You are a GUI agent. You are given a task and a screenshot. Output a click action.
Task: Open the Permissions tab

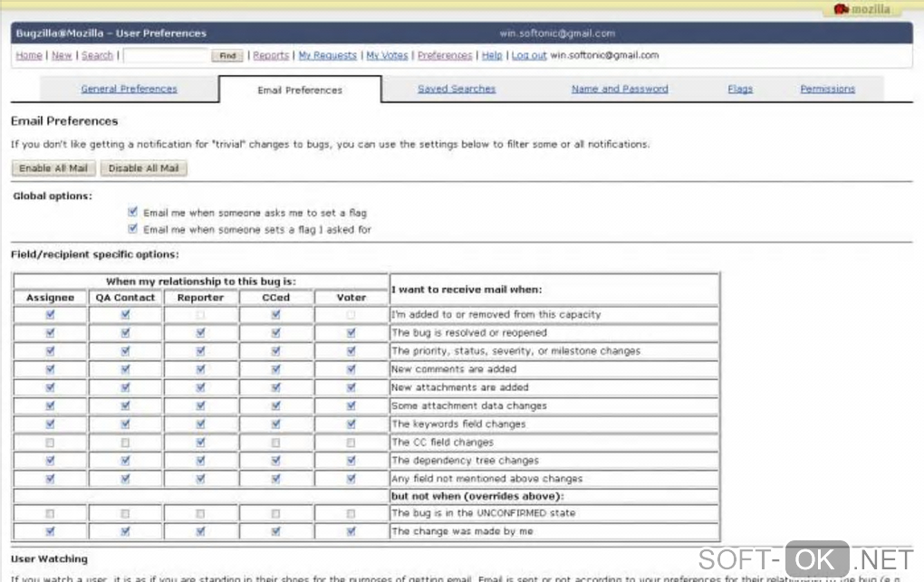coord(827,89)
